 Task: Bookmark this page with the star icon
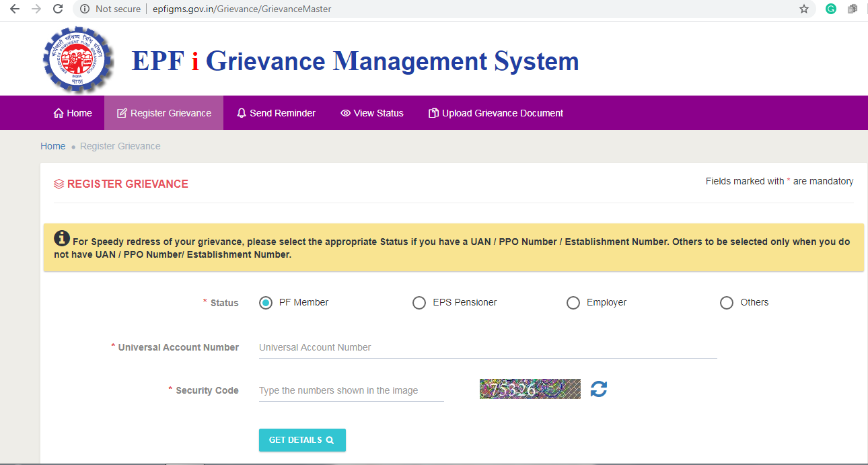pyautogui.click(x=804, y=9)
